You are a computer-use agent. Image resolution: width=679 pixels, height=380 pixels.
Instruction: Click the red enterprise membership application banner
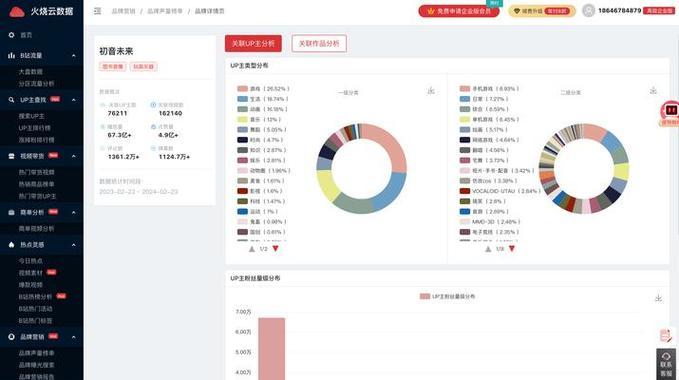(x=459, y=11)
